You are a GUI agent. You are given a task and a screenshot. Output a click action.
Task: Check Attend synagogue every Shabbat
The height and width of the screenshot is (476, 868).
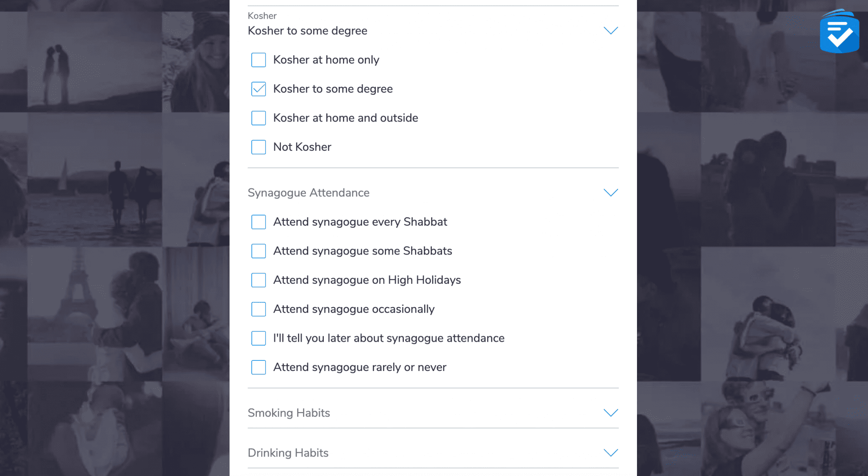tap(259, 222)
